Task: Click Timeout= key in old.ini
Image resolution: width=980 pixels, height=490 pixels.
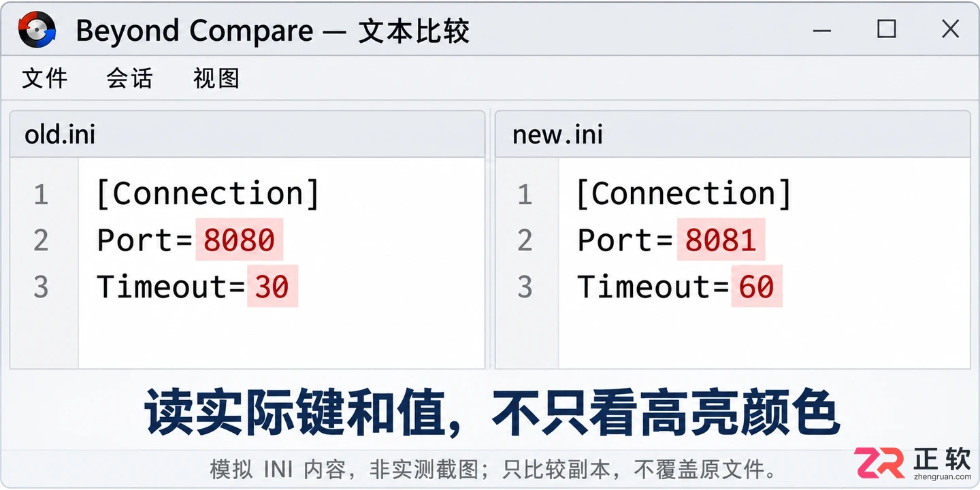Action: tap(171, 287)
